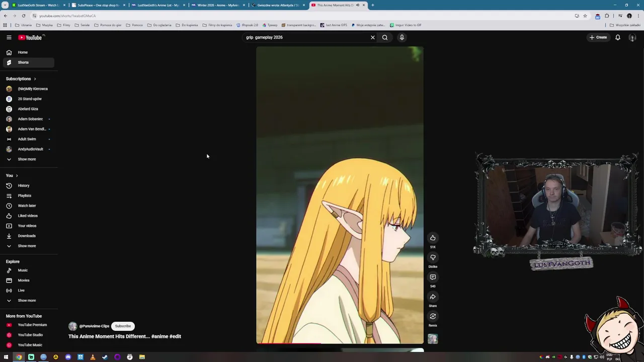The height and width of the screenshot is (362, 644).
Task: Open Just Anime GIFS bookmark
Action: click(x=333, y=25)
